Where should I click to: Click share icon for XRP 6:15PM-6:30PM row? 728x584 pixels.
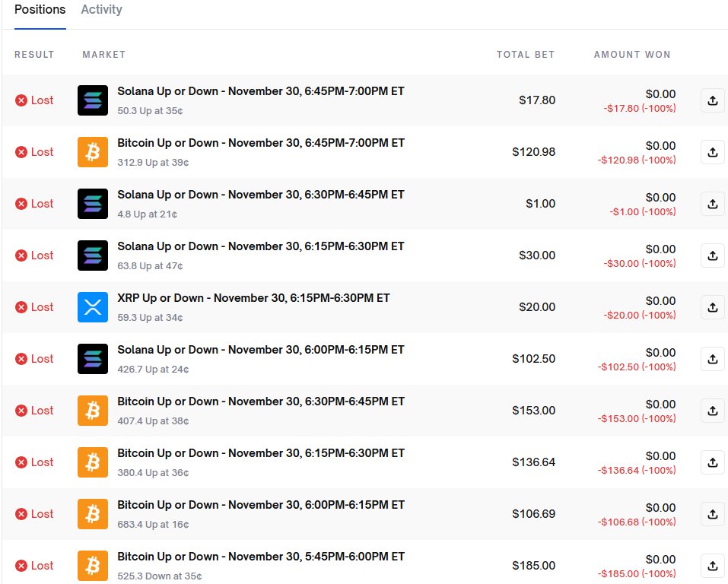point(713,307)
